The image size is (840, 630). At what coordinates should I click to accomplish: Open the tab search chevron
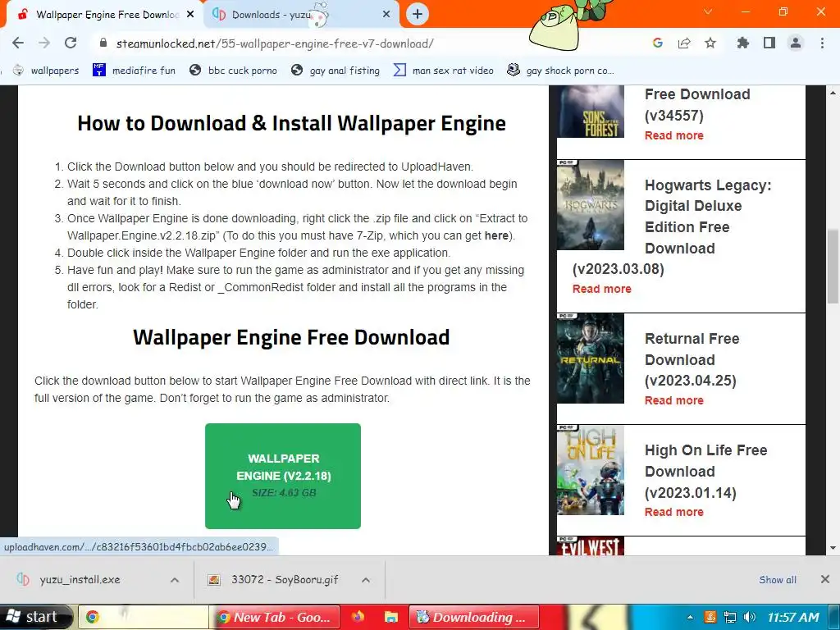point(708,11)
